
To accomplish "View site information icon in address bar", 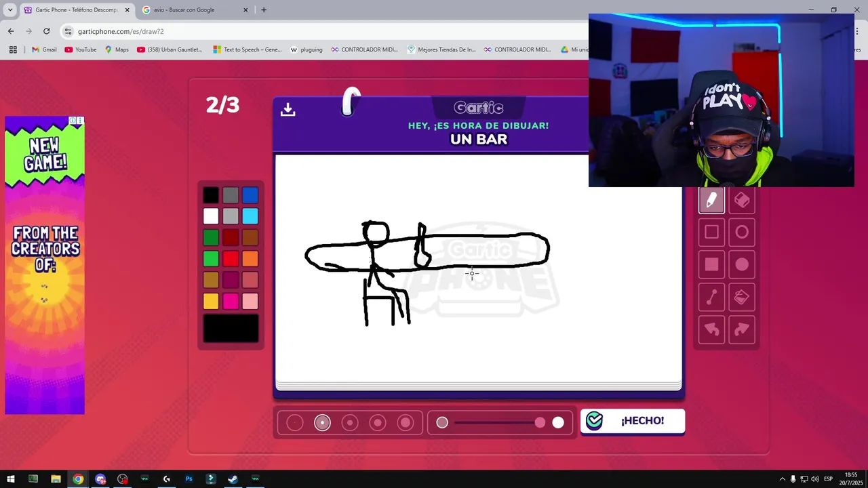I will 68,31.
